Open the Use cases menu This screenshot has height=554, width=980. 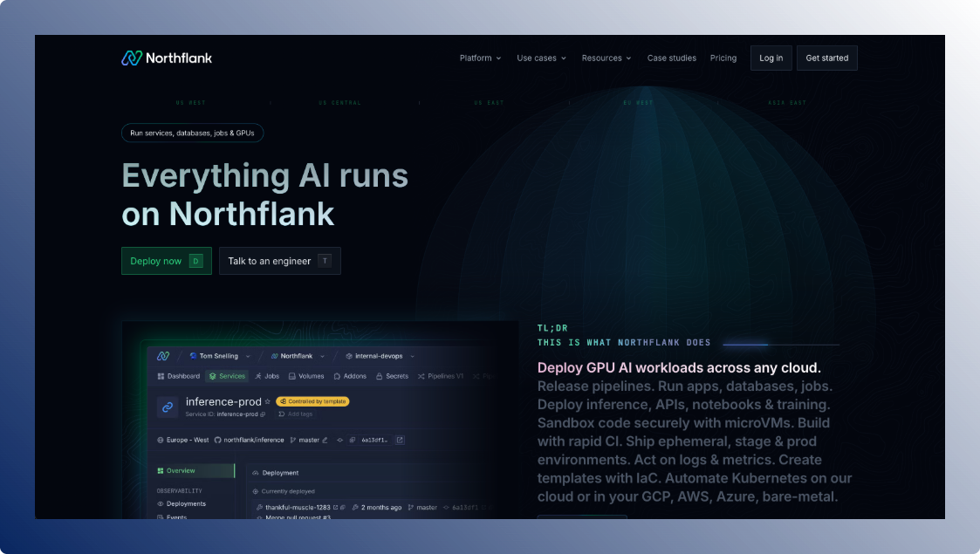[542, 58]
